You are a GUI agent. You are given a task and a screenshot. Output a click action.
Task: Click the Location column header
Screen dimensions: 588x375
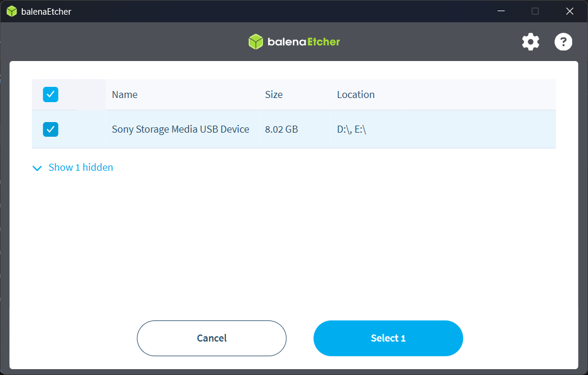[x=355, y=94]
